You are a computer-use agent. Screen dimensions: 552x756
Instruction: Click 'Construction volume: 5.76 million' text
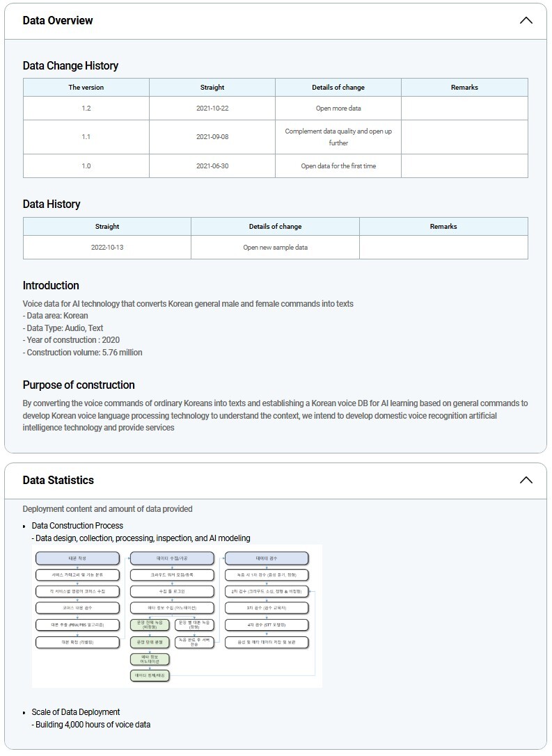coord(82,353)
